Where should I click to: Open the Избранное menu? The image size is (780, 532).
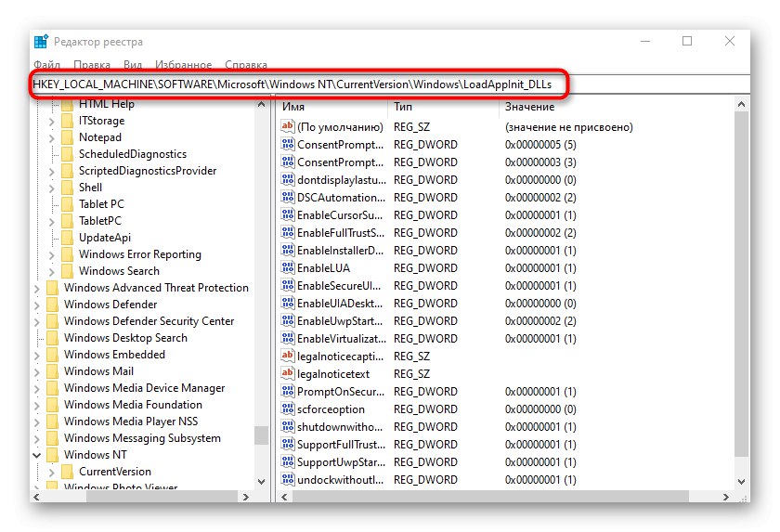pos(184,65)
